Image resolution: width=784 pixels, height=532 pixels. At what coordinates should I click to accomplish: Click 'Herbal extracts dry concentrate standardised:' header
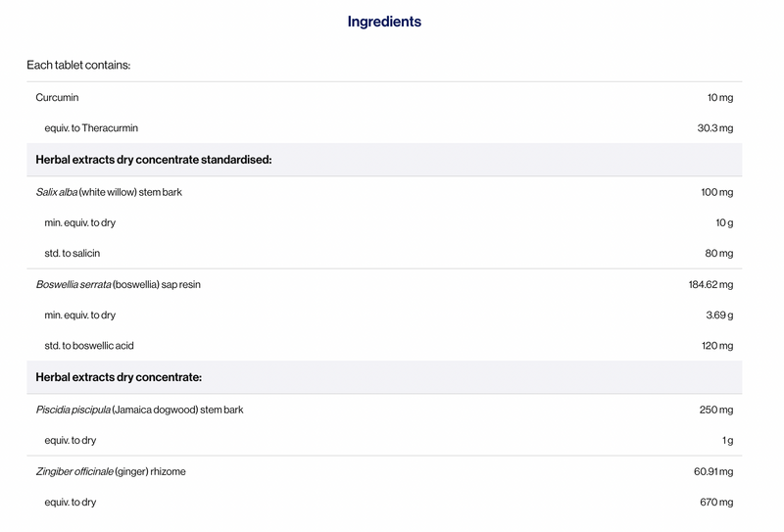coord(384,160)
